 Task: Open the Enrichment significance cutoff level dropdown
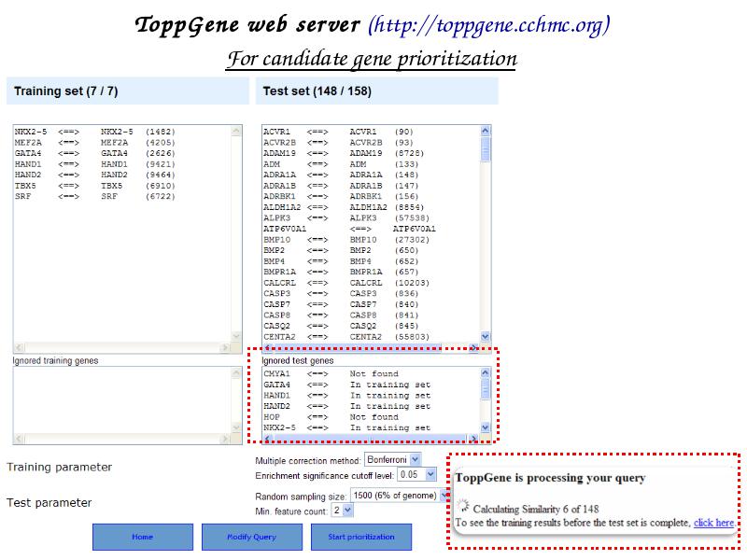tap(417, 474)
